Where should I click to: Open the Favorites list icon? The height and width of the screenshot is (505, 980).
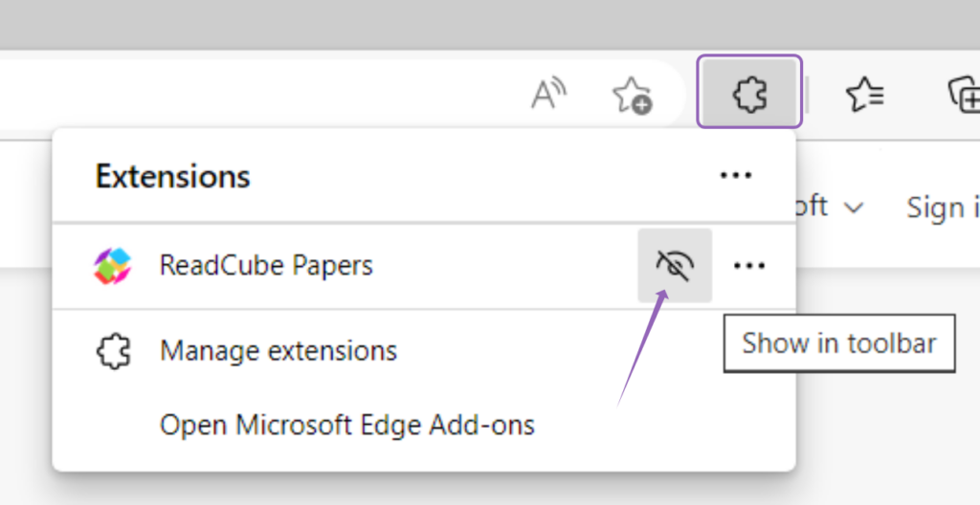[865, 94]
